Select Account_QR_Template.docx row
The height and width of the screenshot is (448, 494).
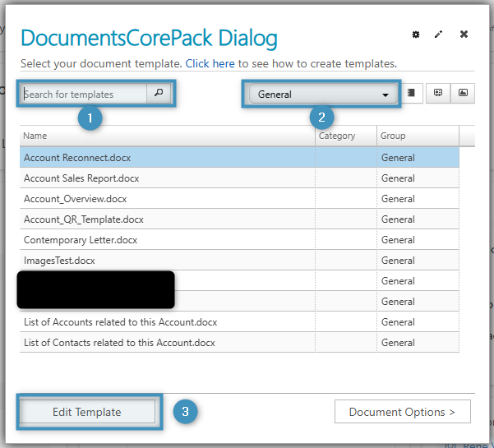point(84,219)
